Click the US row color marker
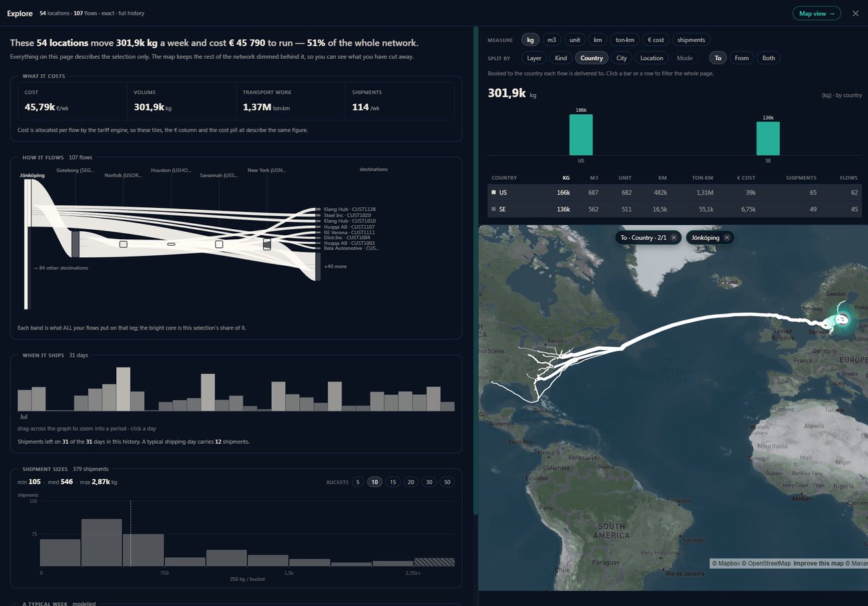Viewport: 868px width, 606px height. pos(493,192)
